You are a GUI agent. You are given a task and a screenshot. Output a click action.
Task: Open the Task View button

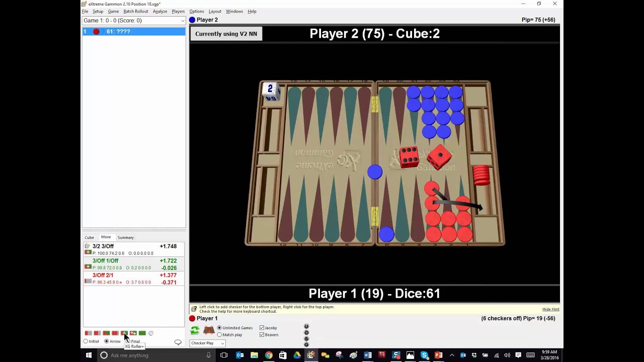pyautogui.click(x=224, y=355)
